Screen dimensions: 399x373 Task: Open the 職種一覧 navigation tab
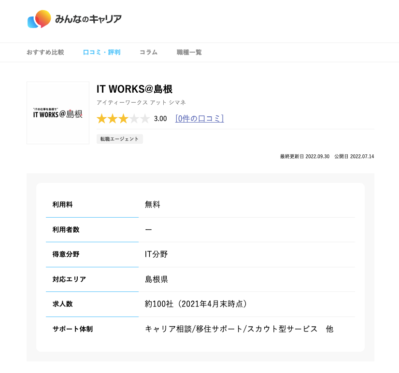pyautogui.click(x=189, y=52)
